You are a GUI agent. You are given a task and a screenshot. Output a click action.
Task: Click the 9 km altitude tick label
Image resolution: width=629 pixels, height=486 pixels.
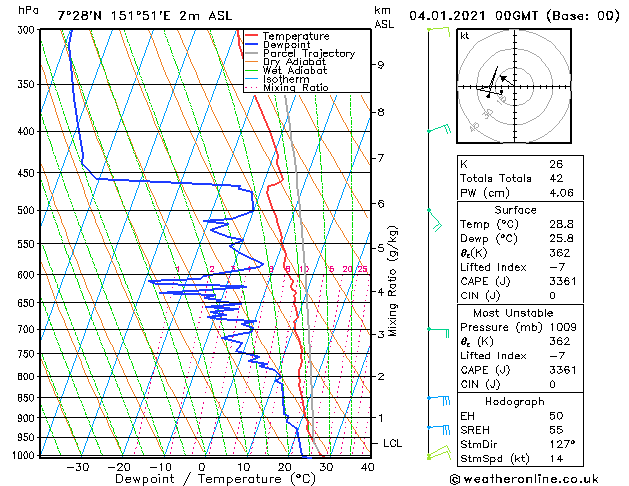coord(380,65)
